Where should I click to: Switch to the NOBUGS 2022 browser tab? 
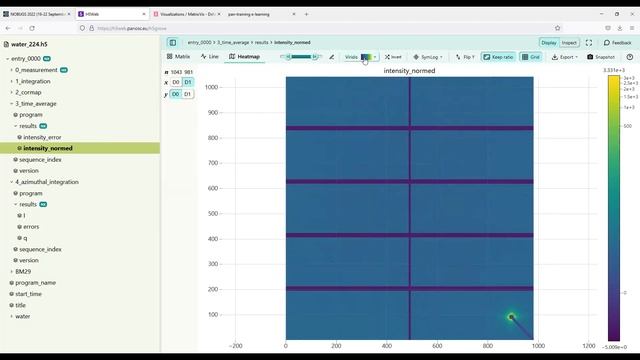tap(37, 14)
